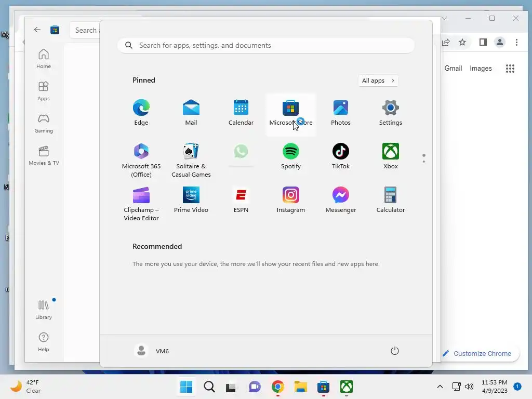This screenshot has width=532, height=399.
Task: Open the power options button
Action: tap(395, 351)
